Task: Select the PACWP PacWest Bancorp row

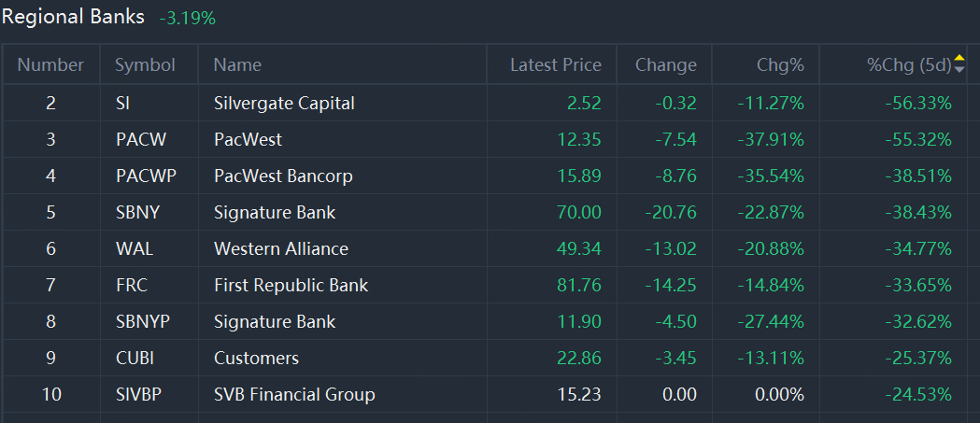Action: click(x=484, y=176)
